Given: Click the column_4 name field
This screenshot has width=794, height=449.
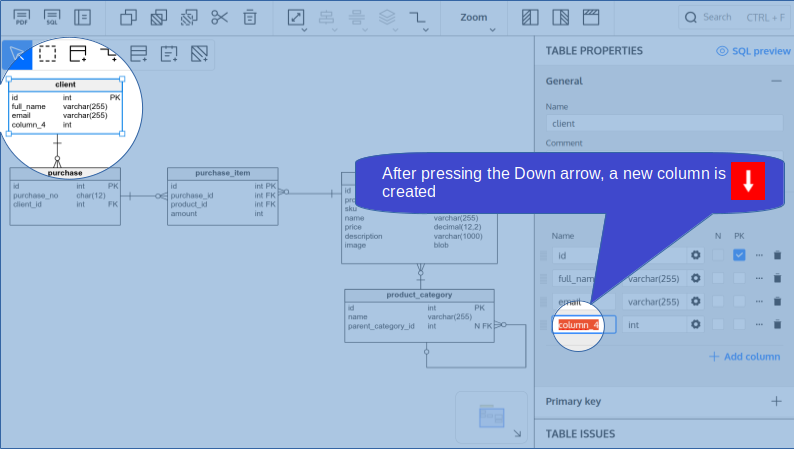Looking at the screenshot, I should pyautogui.click(x=584, y=324).
